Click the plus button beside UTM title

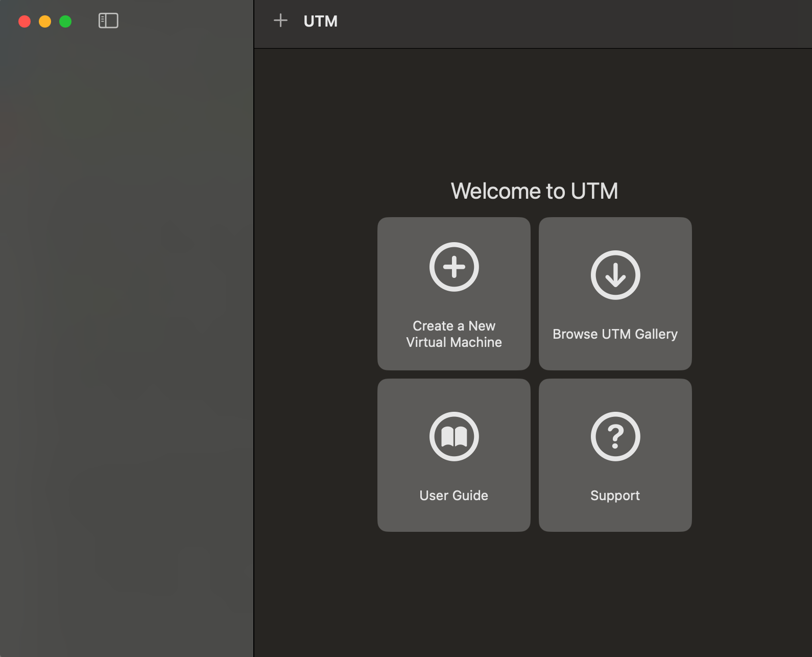click(x=280, y=20)
